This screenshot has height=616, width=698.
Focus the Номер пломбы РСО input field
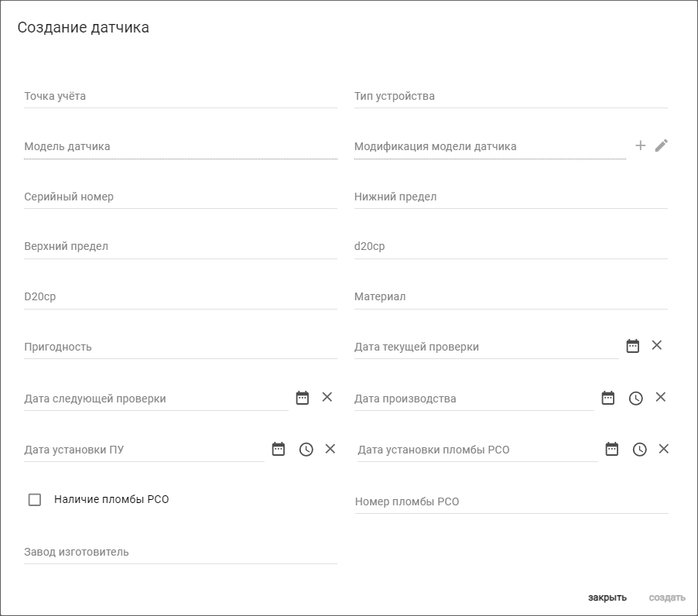coord(512,501)
